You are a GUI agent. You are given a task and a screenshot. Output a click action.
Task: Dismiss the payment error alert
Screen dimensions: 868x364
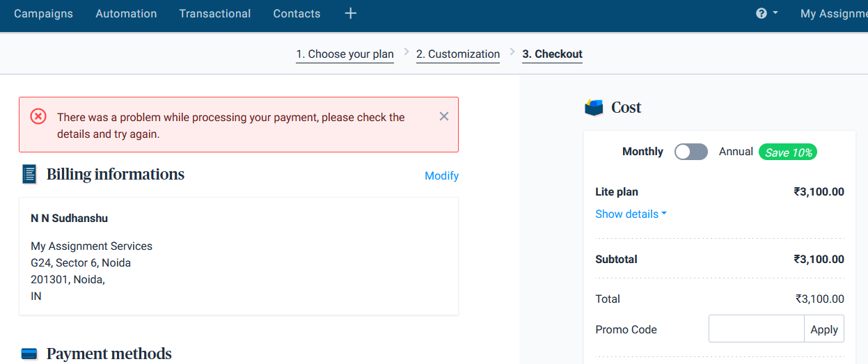tap(444, 116)
